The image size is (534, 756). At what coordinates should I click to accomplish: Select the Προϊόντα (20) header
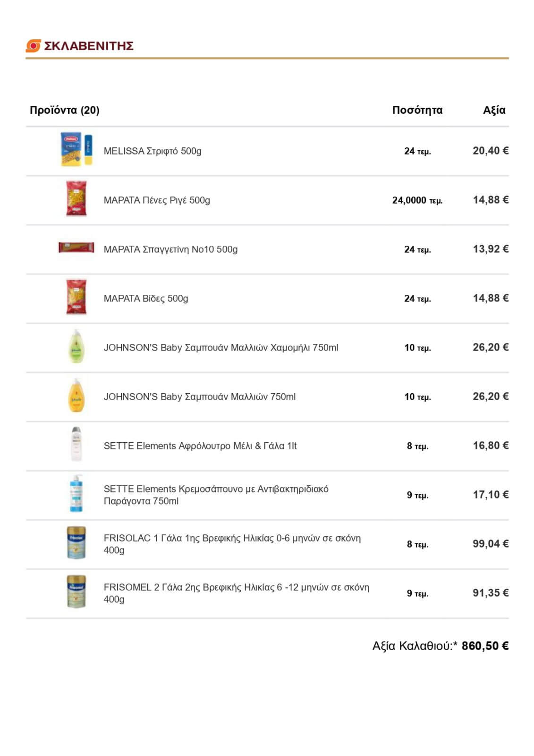coord(65,110)
